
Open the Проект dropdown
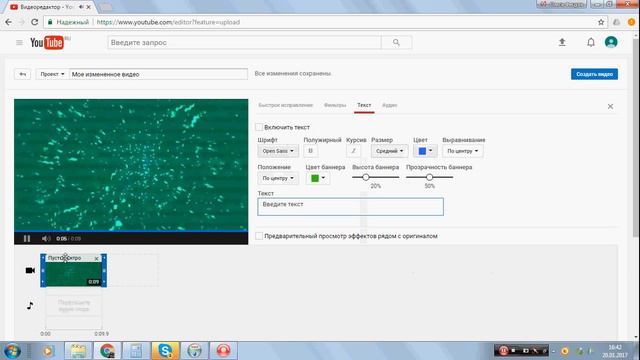[x=52, y=74]
